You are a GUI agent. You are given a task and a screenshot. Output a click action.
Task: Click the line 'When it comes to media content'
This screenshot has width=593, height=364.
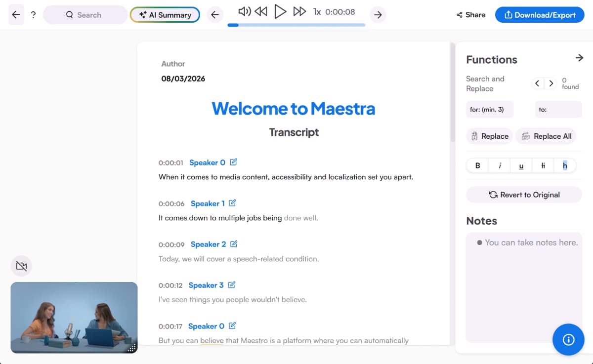click(286, 177)
